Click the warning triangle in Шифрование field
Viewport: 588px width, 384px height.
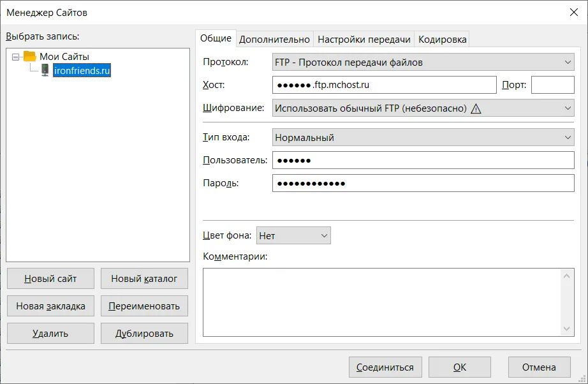click(476, 108)
